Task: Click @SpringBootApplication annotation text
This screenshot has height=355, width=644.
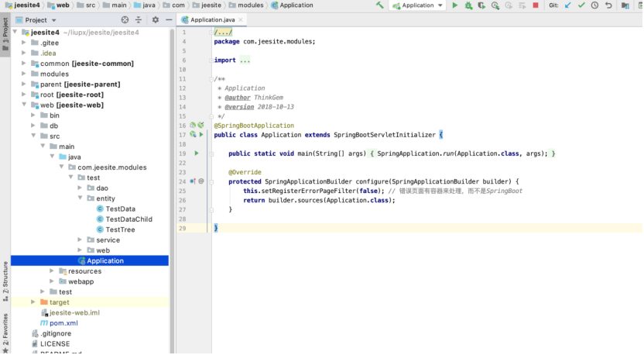Action: coord(254,126)
